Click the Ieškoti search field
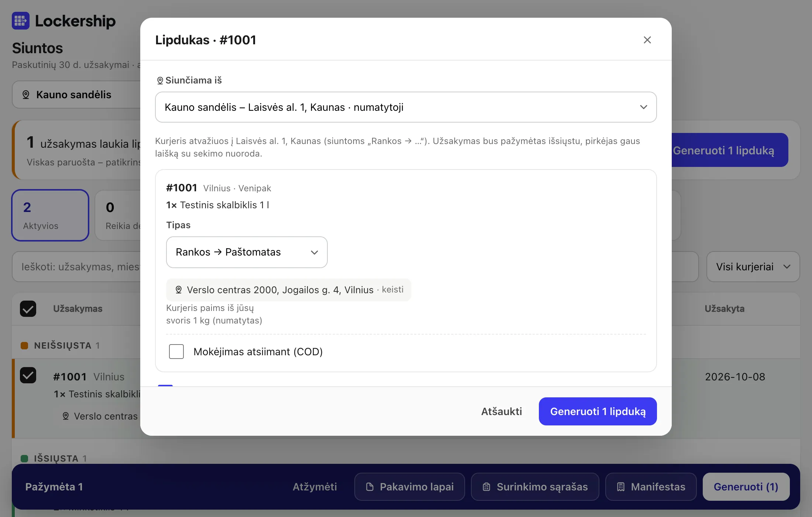The image size is (812, 517). 76,267
